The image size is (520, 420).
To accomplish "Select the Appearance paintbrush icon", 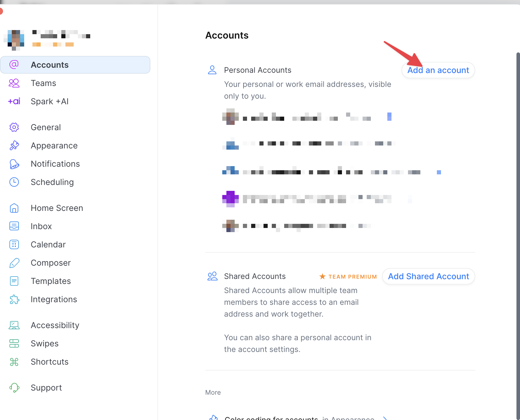I will pyautogui.click(x=14, y=146).
